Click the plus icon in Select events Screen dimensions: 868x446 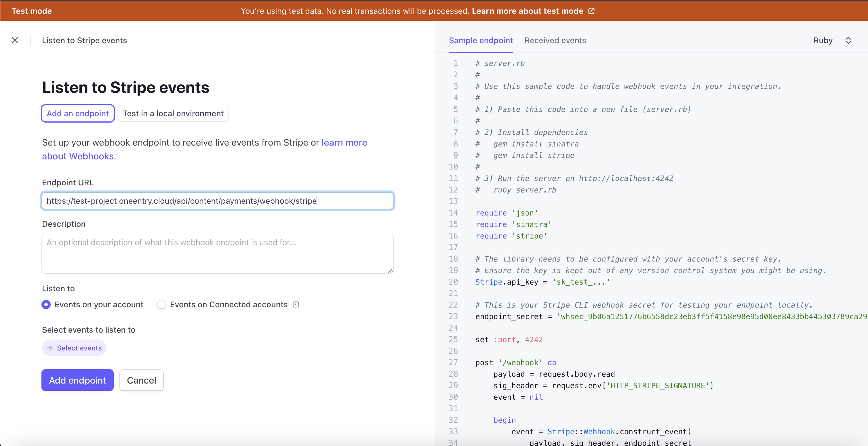tap(50, 348)
